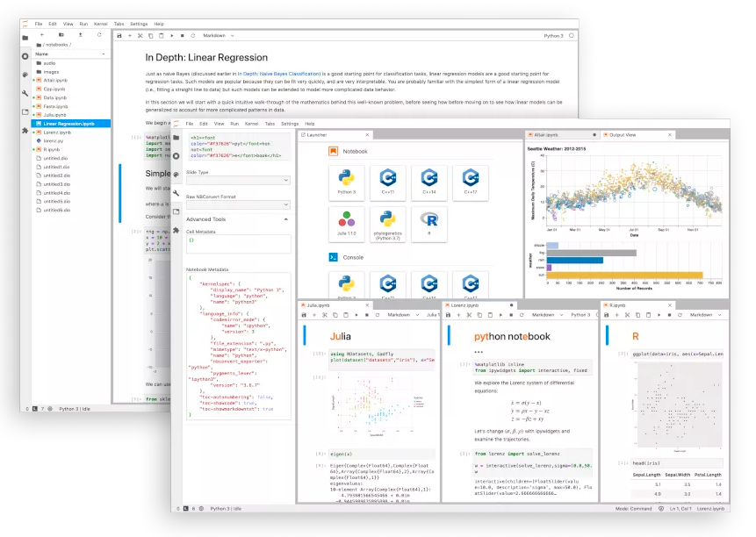Click the upload files icon in back file browser
Image resolution: width=756 pixels, height=537 pixels.
(81, 35)
